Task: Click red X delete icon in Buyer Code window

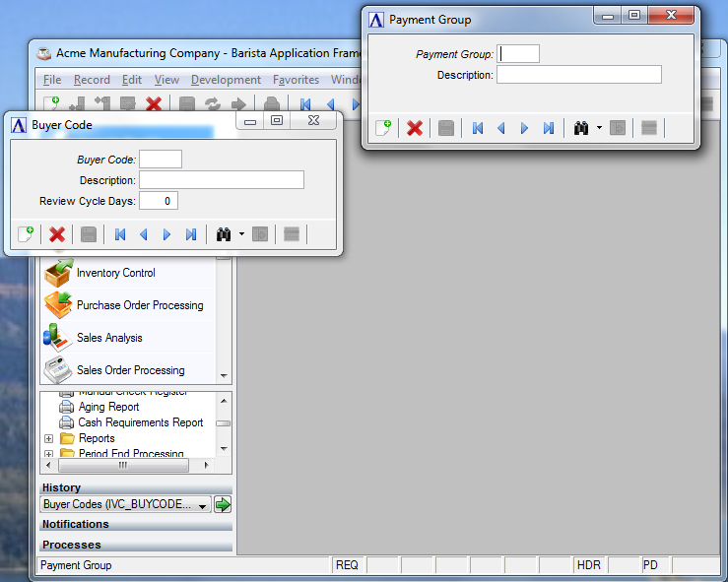Action: click(57, 234)
